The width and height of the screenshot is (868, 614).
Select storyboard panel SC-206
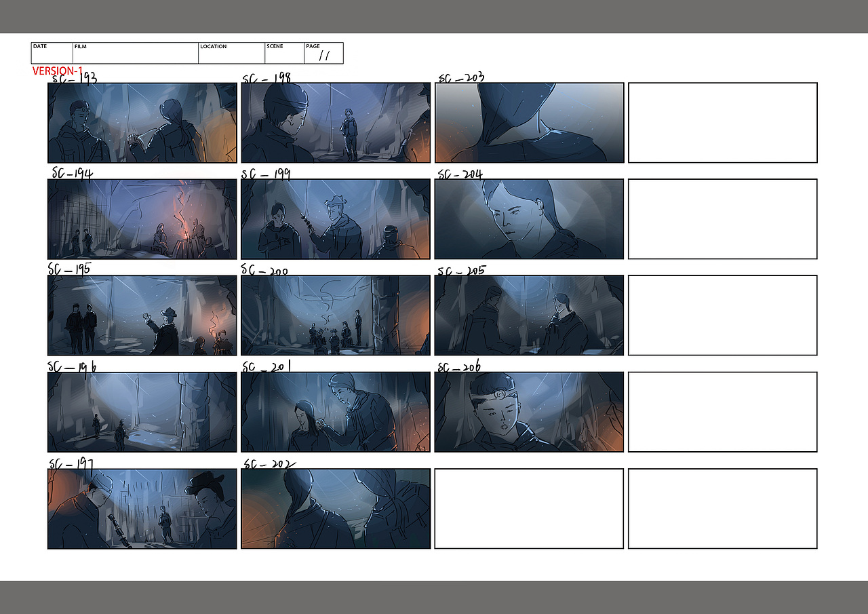(x=529, y=412)
